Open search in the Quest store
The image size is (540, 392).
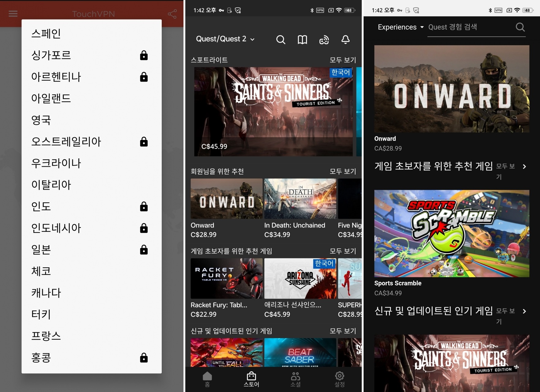click(x=281, y=40)
